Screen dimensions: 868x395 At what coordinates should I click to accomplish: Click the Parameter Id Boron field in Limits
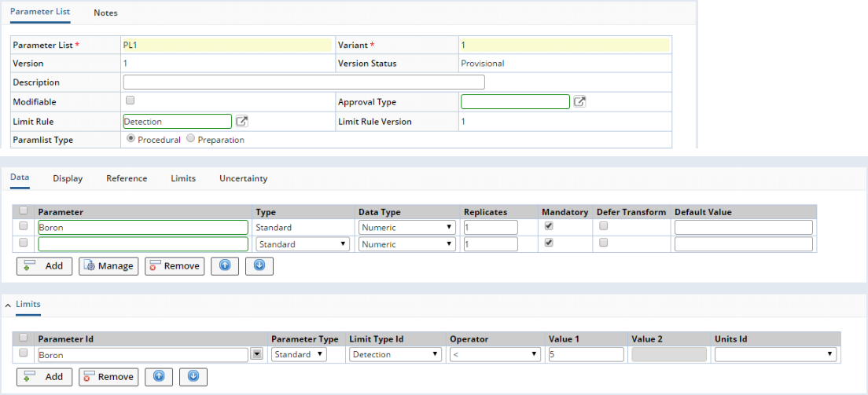(142, 355)
